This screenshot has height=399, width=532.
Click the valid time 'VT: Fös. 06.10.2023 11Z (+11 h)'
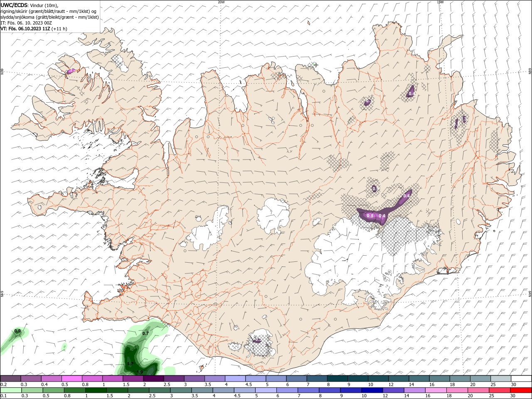[x=34, y=29]
